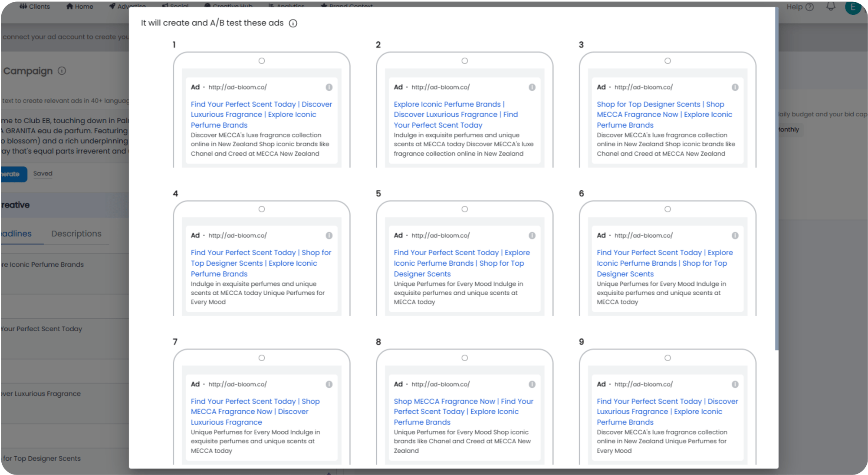Select ad 5 phone preview circle
Screen dimensions: 868x475
point(465,209)
